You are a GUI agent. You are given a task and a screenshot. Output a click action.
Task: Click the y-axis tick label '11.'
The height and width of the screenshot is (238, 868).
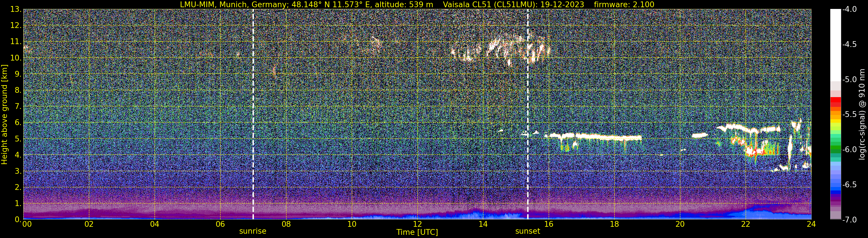[x=16, y=42]
